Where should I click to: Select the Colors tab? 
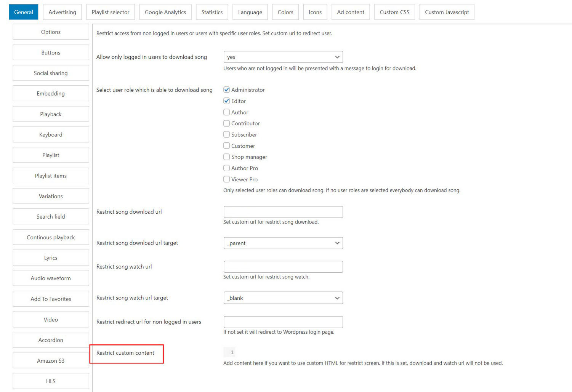point(285,12)
